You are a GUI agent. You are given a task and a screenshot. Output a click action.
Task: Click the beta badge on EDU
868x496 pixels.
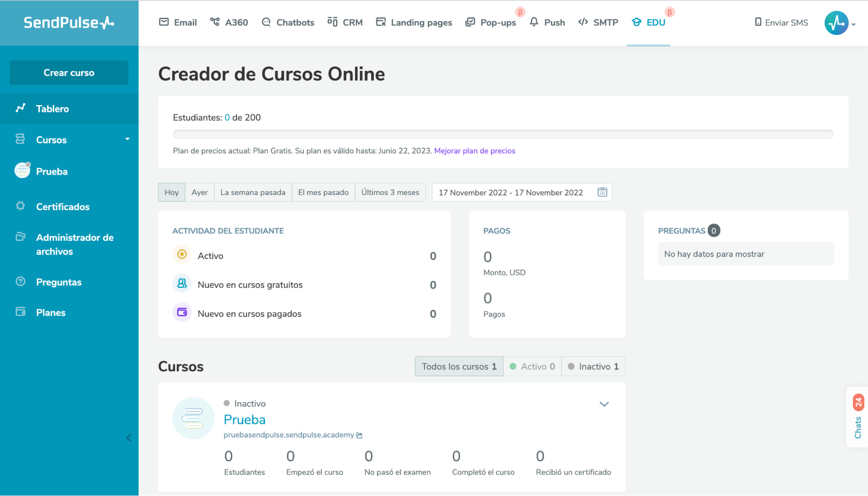pyautogui.click(x=669, y=12)
